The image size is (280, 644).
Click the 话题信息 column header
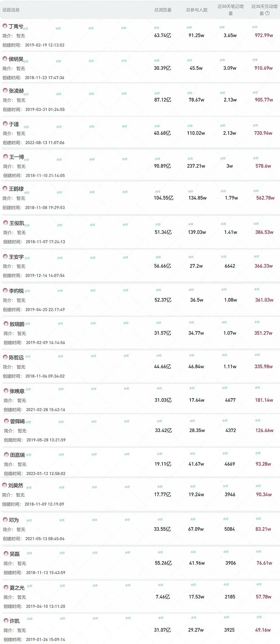pos(11,10)
